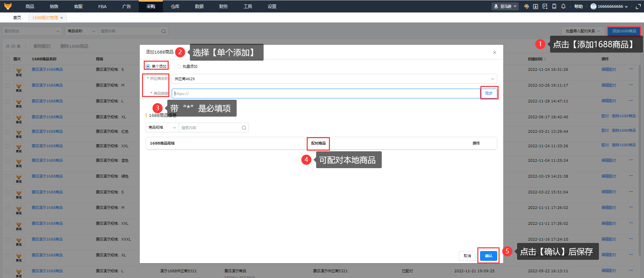Tick the checkbox for the 蓝色 spec row

tap(8, 160)
